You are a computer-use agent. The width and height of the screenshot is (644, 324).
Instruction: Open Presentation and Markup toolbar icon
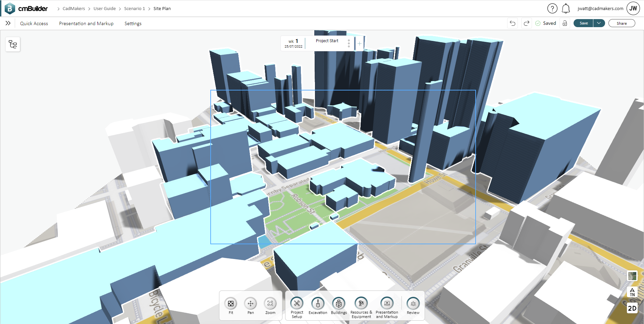(x=387, y=307)
